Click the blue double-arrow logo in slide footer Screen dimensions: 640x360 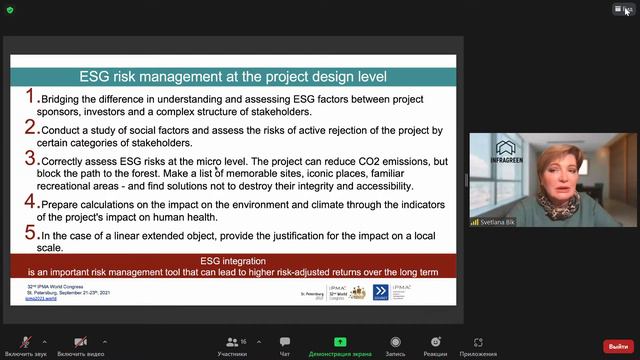(380, 292)
